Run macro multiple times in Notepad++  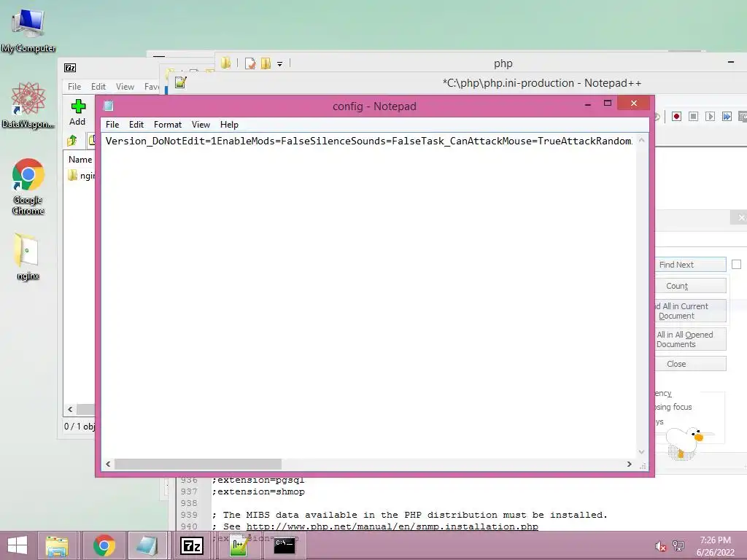tap(727, 117)
